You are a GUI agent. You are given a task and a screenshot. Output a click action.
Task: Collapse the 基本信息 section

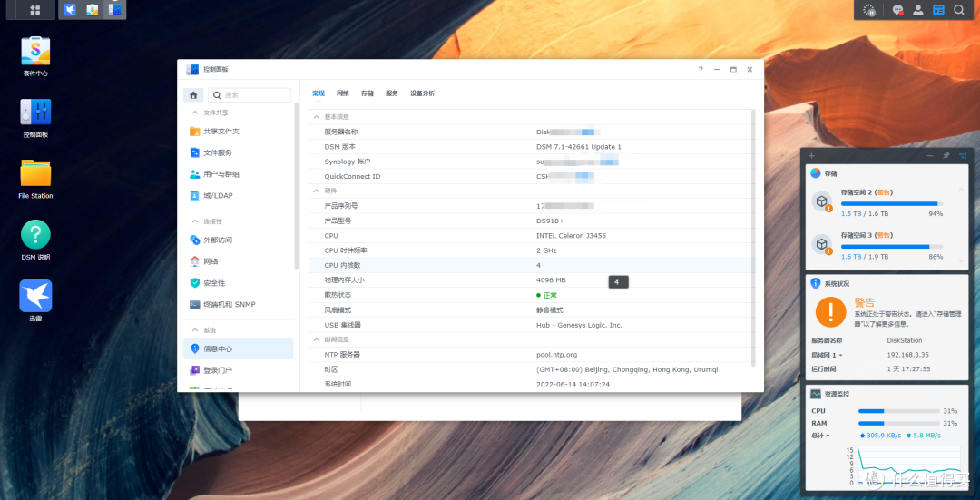point(317,117)
